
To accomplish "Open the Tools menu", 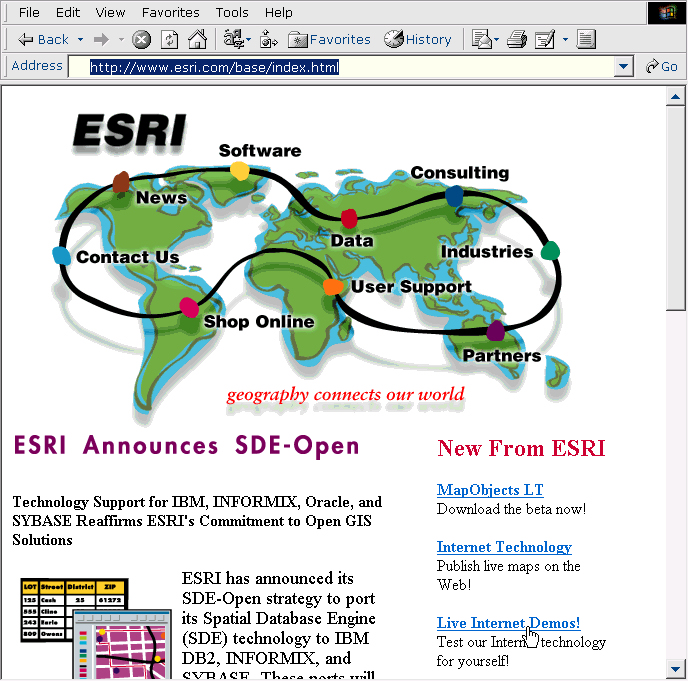I will (232, 12).
